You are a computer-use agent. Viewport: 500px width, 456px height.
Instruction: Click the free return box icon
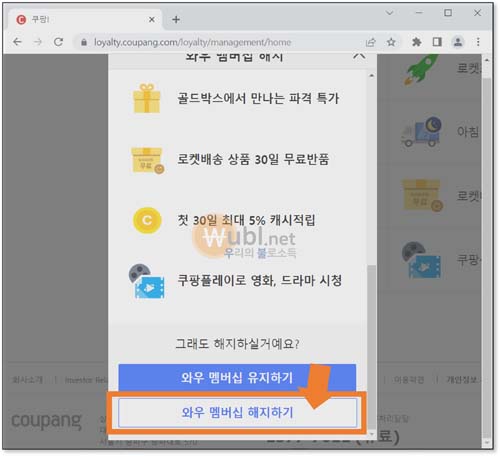tap(148, 160)
